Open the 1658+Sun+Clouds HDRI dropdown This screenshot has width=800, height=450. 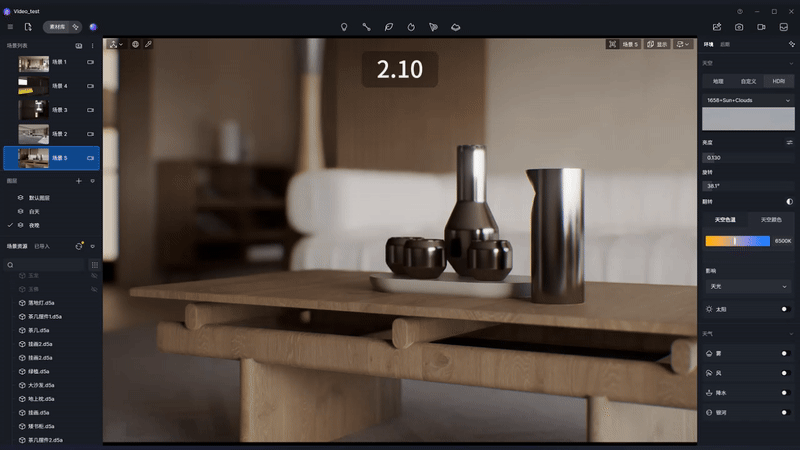pyautogui.click(x=748, y=100)
